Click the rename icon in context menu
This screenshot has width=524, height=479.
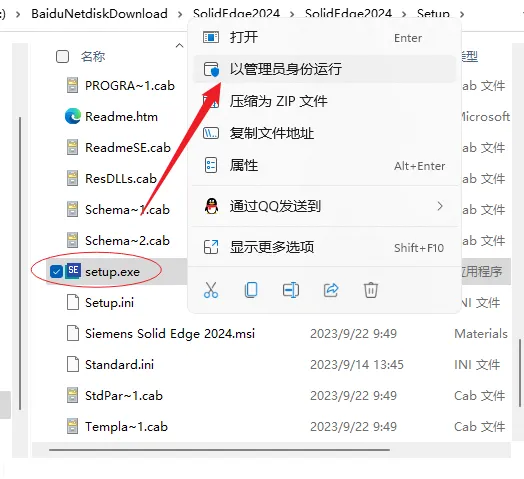click(291, 290)
